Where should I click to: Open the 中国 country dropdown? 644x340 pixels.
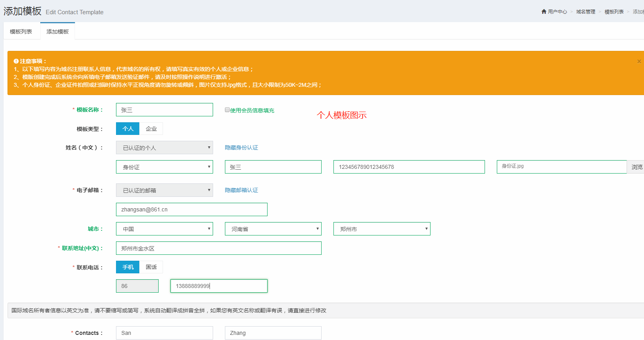(165, 229)
